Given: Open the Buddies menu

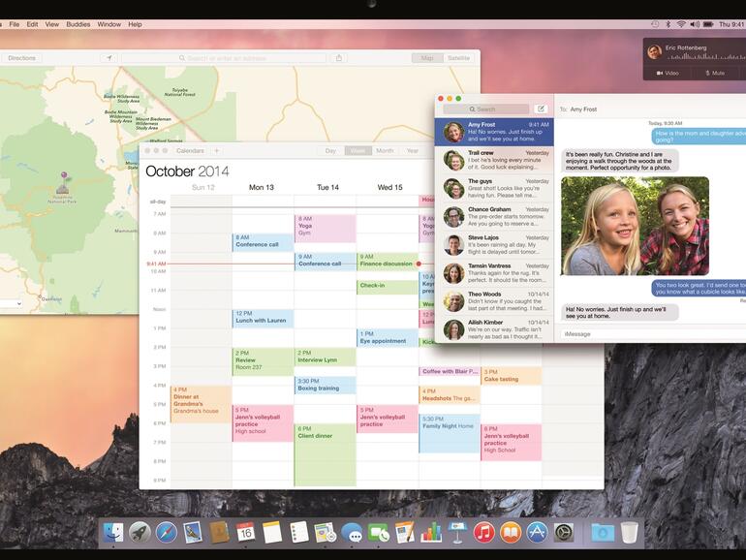Looking at the screenshot, I should 78,24.
